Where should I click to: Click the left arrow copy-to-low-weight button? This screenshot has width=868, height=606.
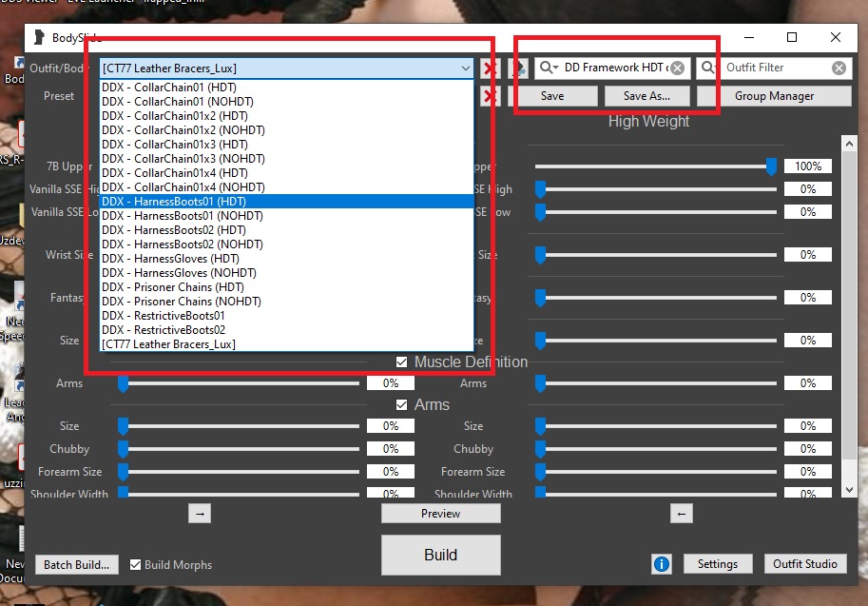pos(682,514)
